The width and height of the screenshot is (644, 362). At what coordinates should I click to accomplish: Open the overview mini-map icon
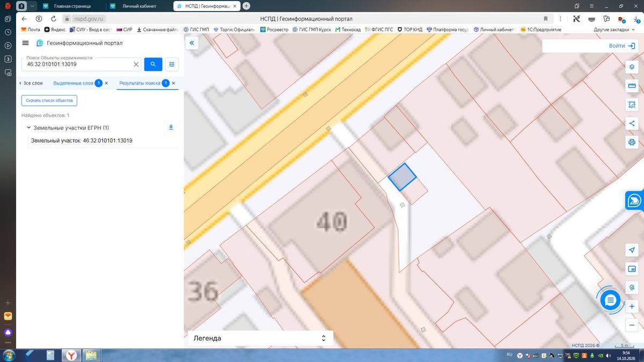[632, 269]
